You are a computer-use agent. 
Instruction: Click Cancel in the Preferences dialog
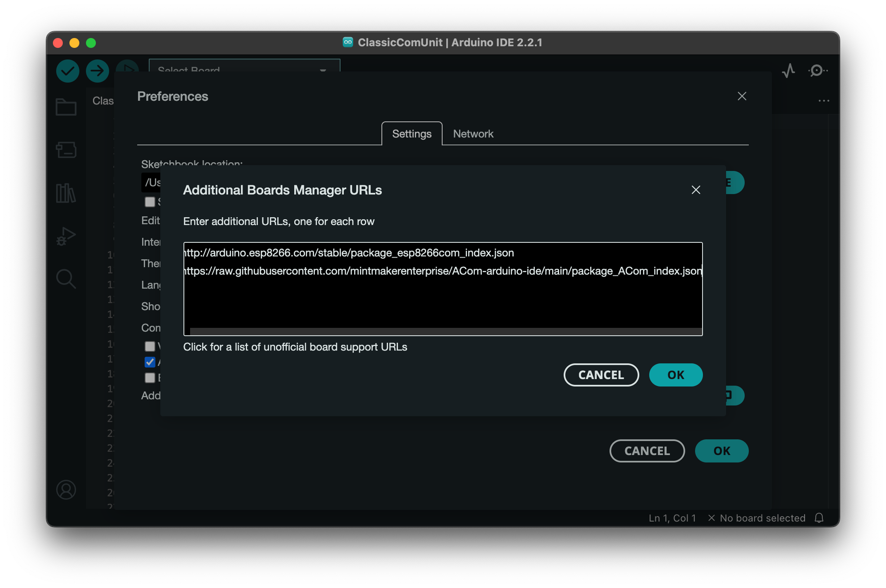647,451
